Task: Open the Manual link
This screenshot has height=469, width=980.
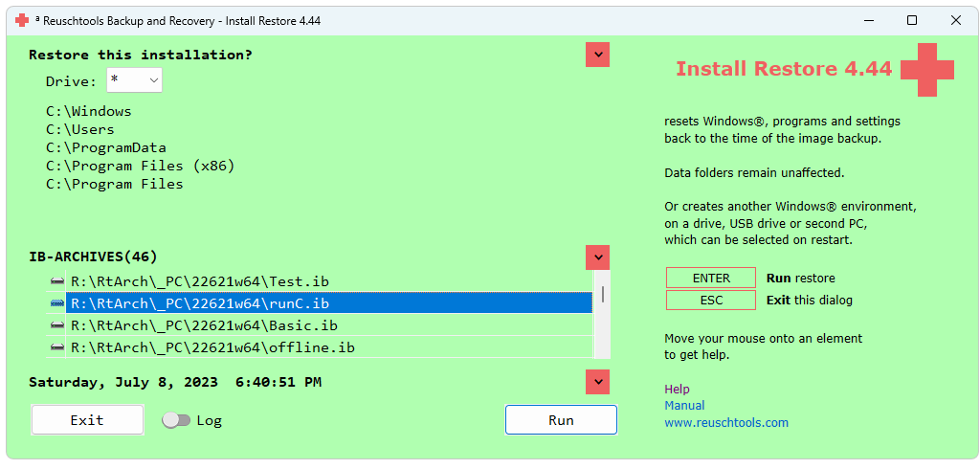Action: [684, 406]
